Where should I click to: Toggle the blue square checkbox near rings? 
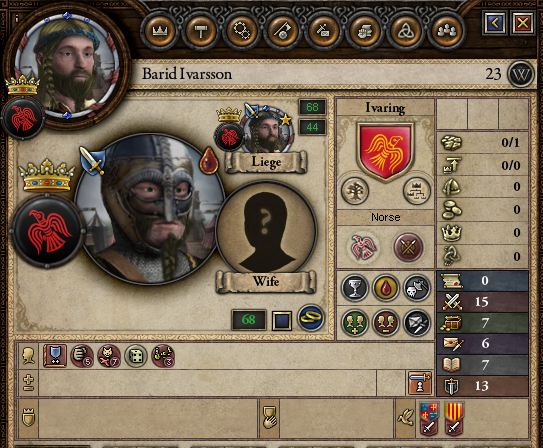point(282,320)
